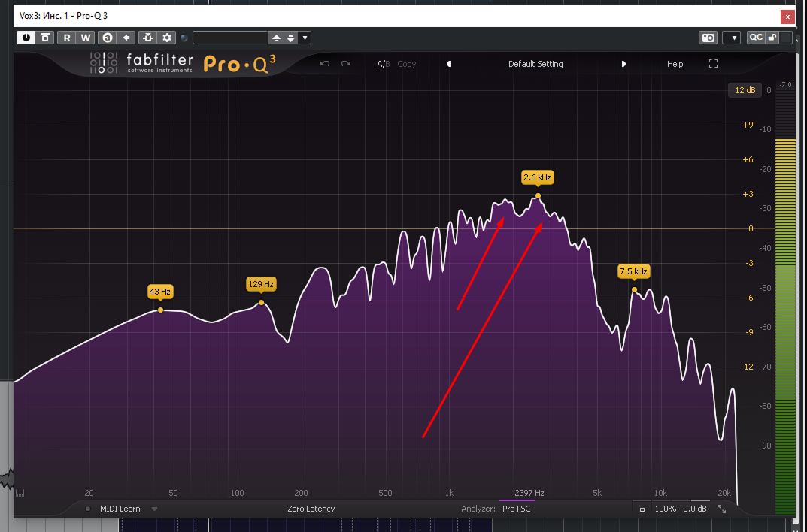Open the Pre+SC analyzer settings
This screenshot has height=532, width=807.
tap(516, 509)
